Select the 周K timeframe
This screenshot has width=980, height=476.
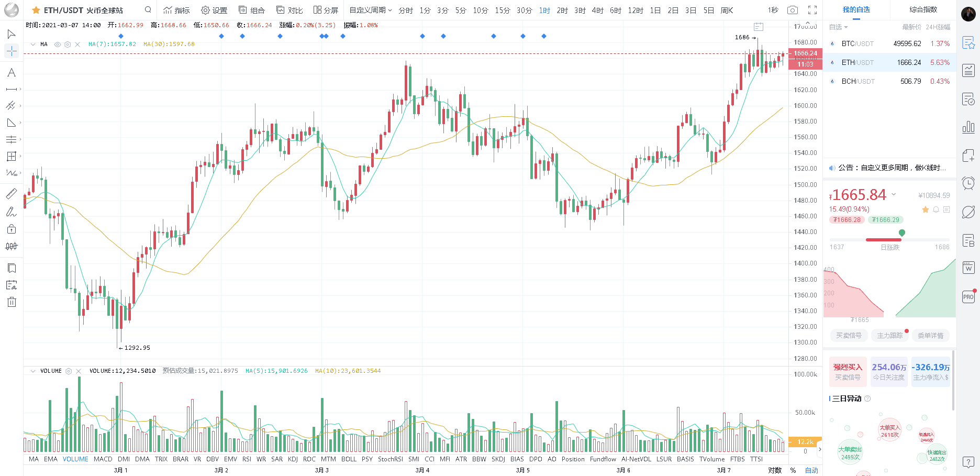click(727, 10)
